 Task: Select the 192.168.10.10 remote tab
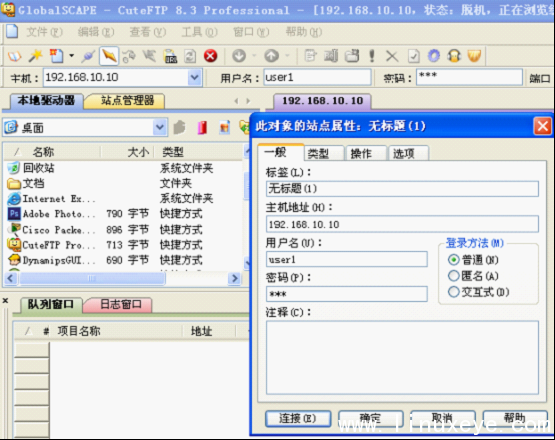[322, 101]
